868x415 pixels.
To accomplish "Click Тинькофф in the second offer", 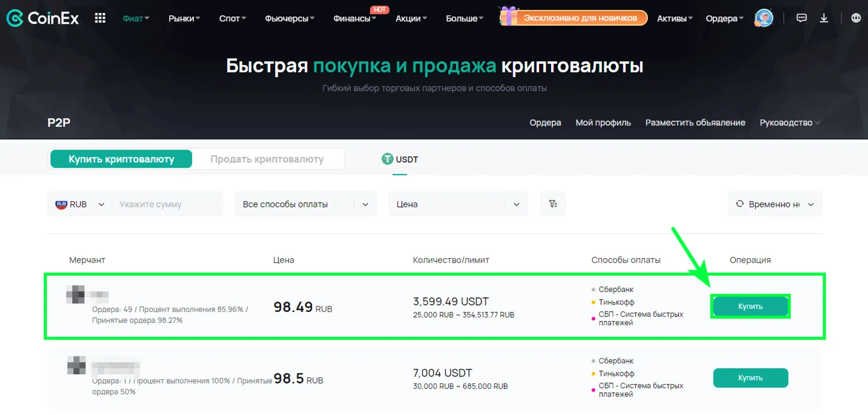I will (616, 374).
